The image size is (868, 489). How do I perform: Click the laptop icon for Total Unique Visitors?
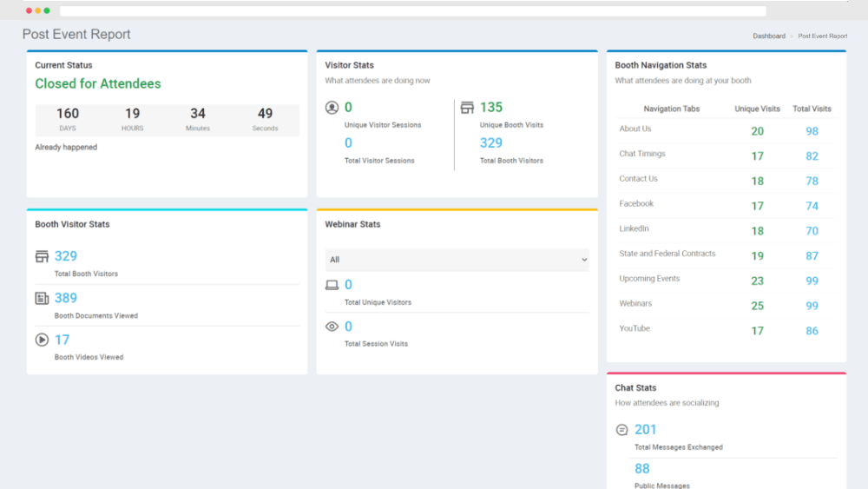(332, 285)
